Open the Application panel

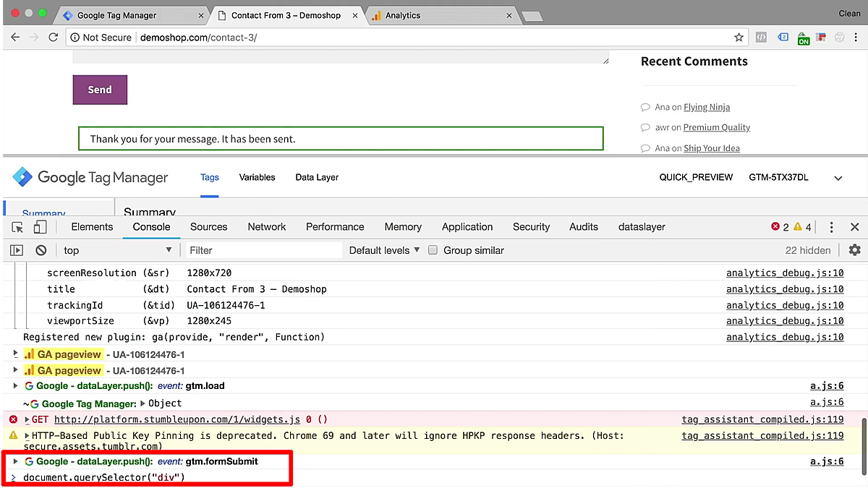467,227
